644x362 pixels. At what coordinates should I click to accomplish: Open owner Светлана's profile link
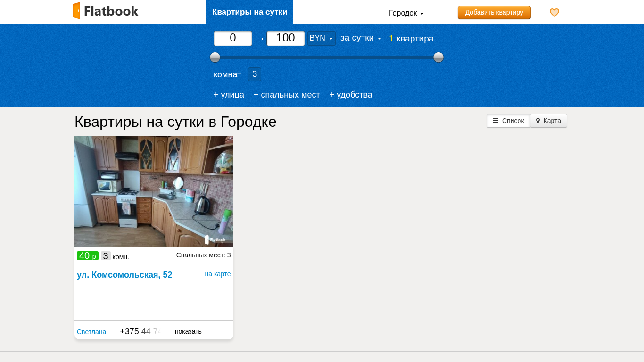pyautogui.click(x=91, y=332)
